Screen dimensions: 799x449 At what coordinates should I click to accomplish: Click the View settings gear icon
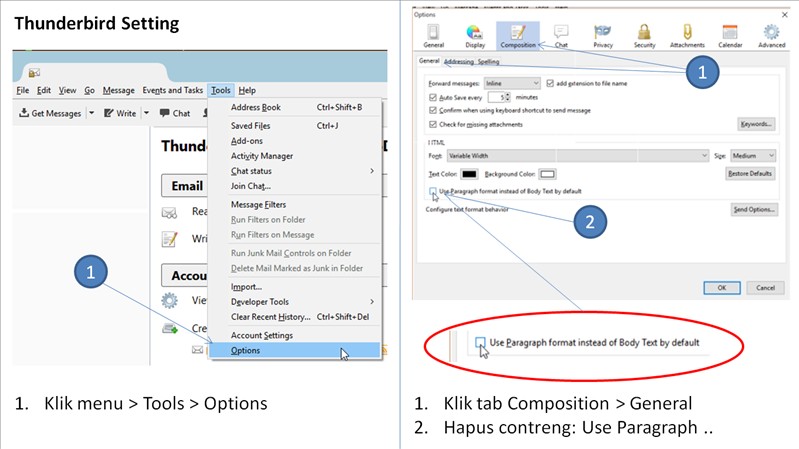(x=169, y=300)
